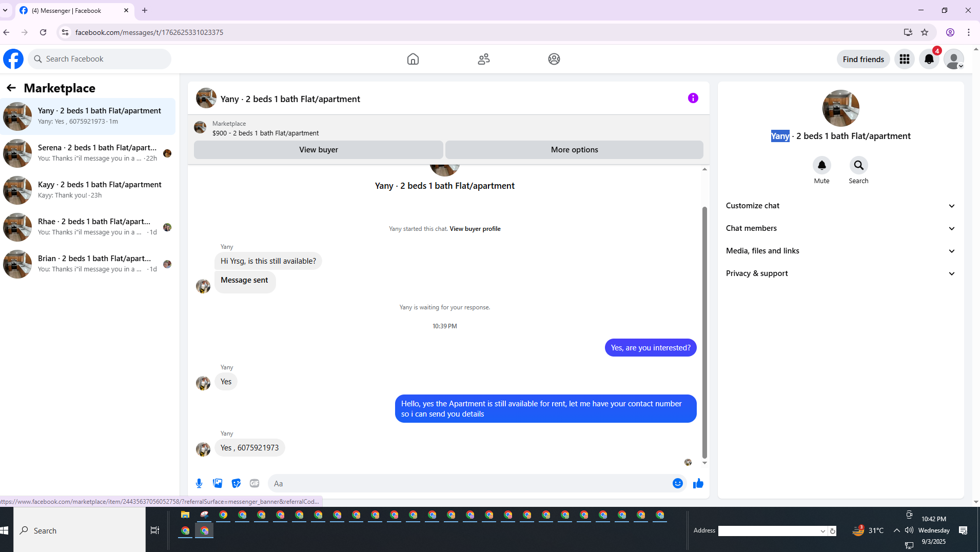Bookmark this tab with the star icon
980x552 pixels.
click(925, 32)
